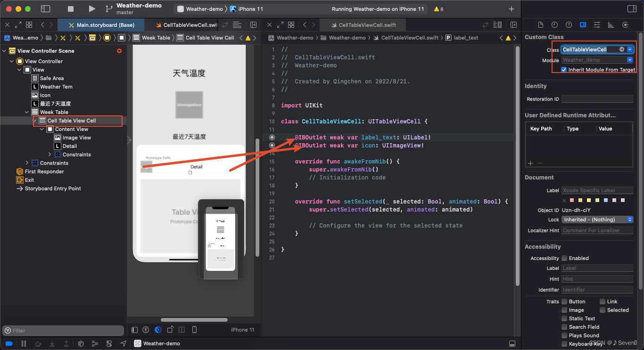
Task: Check the Search Field trait
Action: [564, 327]
